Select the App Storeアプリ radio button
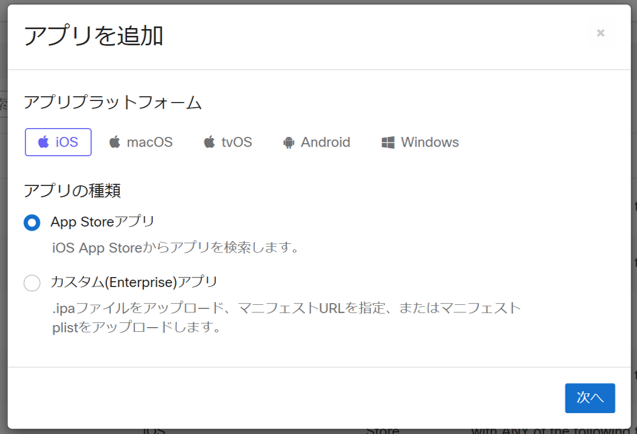637x434 pixels. pyautogui.click(x=32, y=223)
